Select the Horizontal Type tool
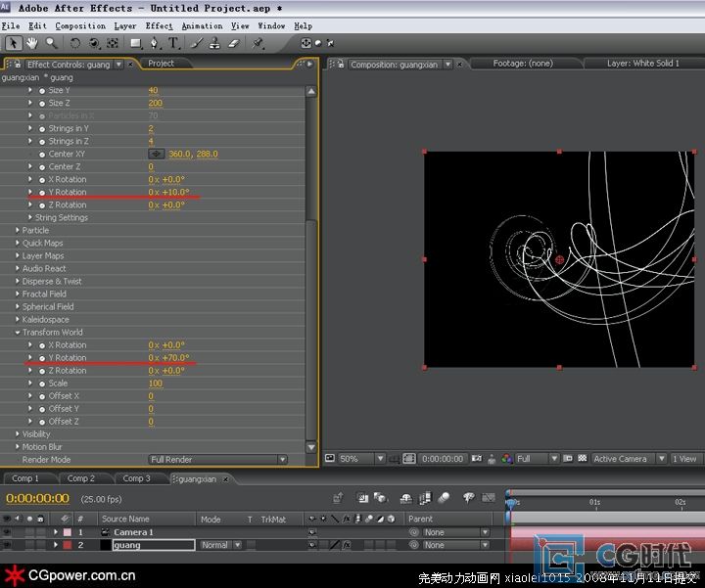Image resolution: width=705 pixels, height=588 pixels. 173,43
